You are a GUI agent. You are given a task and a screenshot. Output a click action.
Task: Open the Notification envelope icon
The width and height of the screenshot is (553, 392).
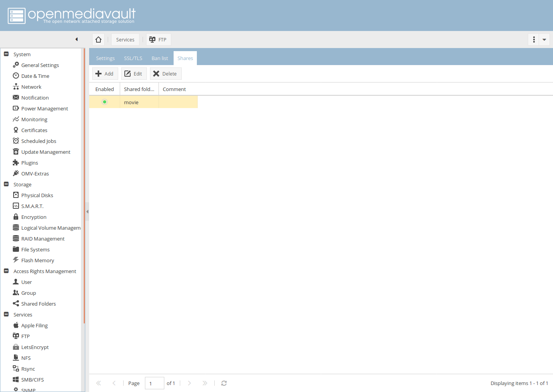coord(16,97)
